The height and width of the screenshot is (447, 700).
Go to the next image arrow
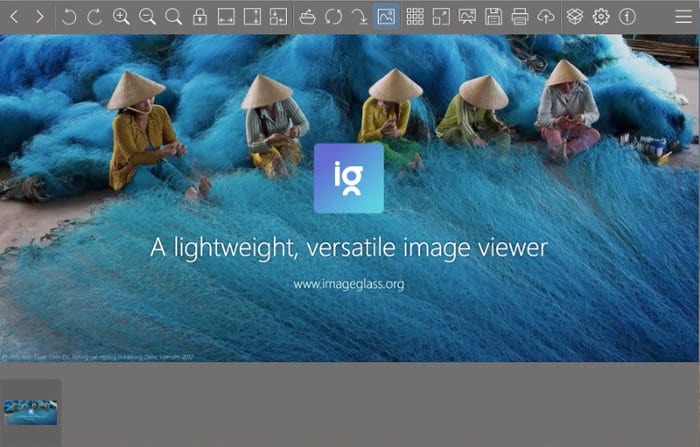40,17
